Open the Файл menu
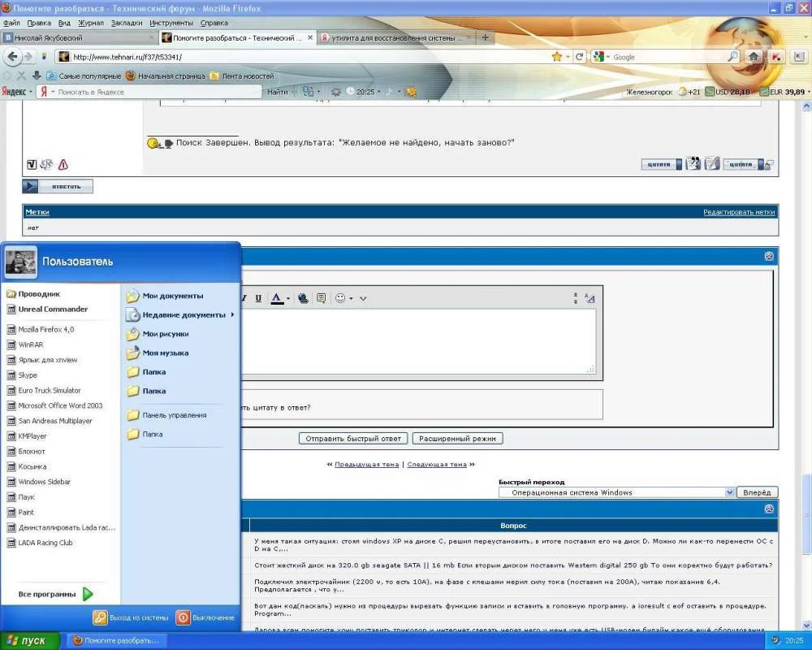The height and width of the screenshot is (650, 812). click(11, 23)
